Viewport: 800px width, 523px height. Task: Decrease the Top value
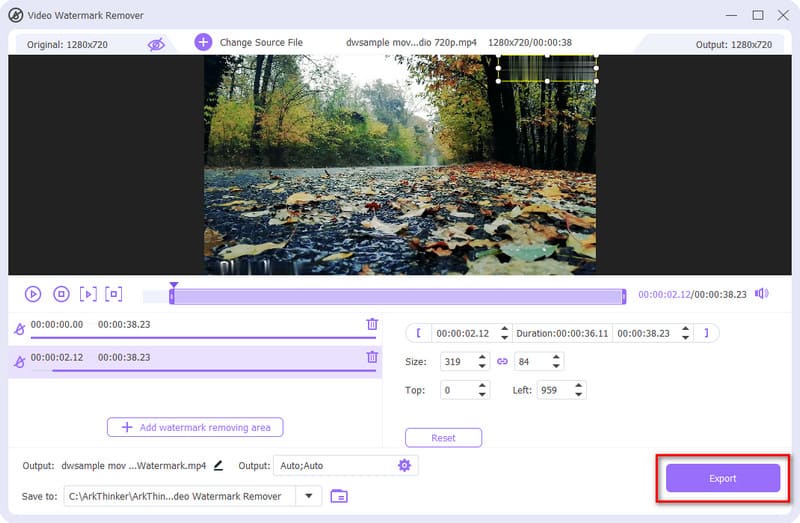[x=482, y=394]
